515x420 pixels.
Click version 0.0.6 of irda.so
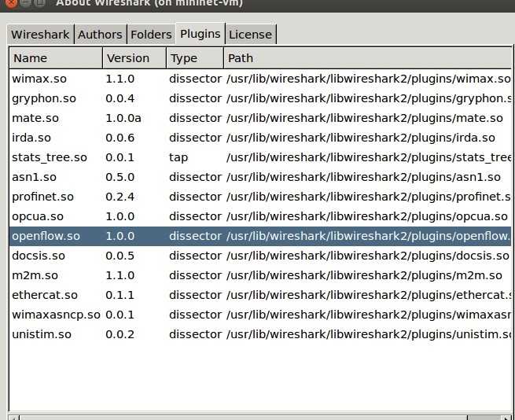(120, 138)
